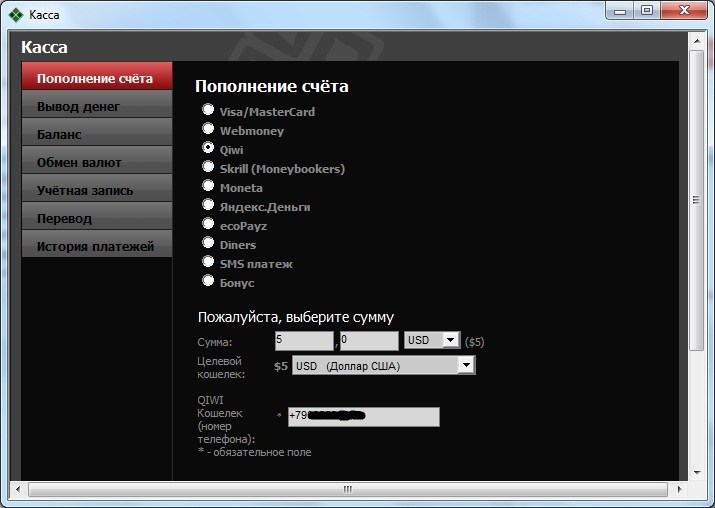Select the Перевод menu item

pos(97,218)
